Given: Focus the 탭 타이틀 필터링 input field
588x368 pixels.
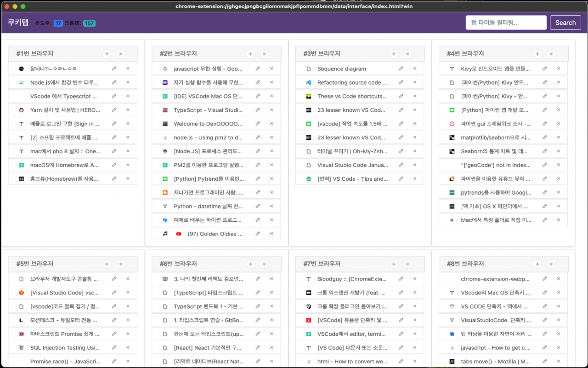Looking at the screenshot, I should [x=506, y=23].
